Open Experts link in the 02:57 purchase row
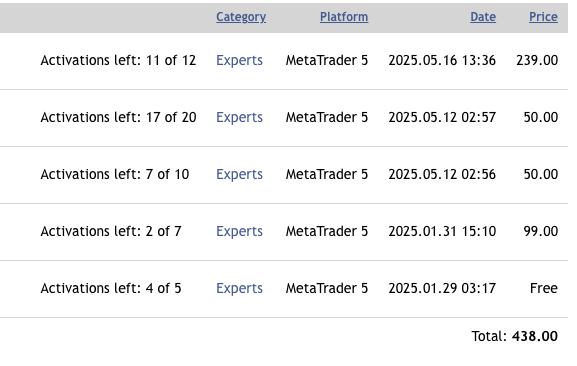 click(x=239, y=117)
